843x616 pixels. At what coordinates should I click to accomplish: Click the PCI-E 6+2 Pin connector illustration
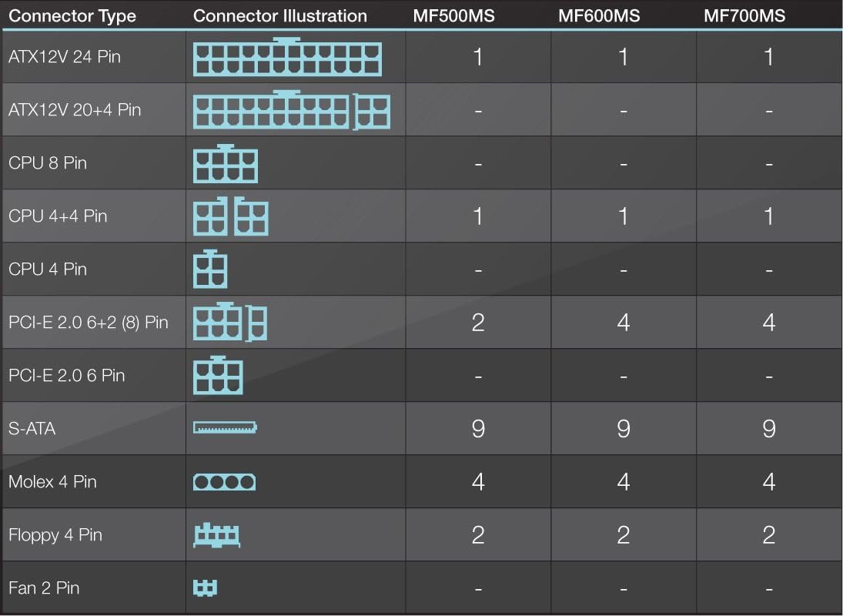click(229, 322)
